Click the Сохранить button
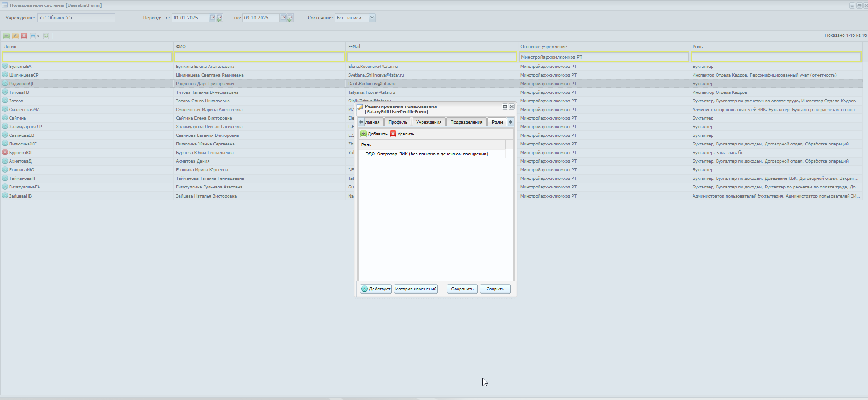Image resolution: width=868 pixels, height=400 pixels. coord(462,289)
